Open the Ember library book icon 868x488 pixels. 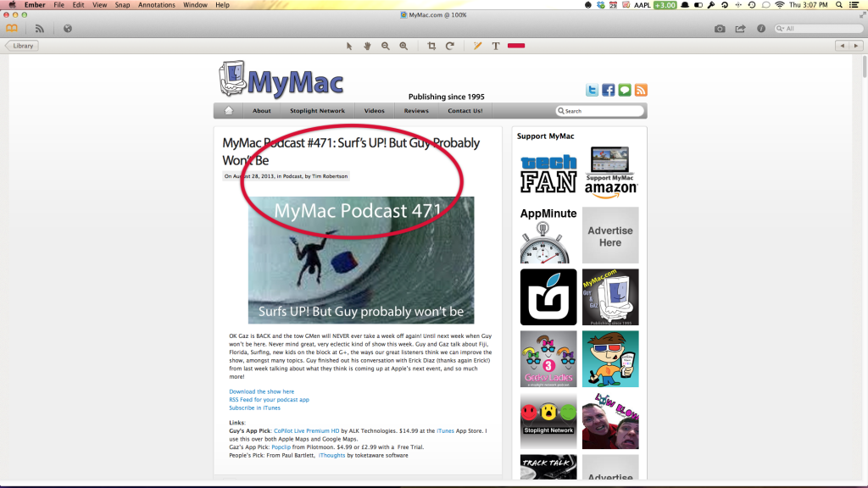tap(12, 28)
